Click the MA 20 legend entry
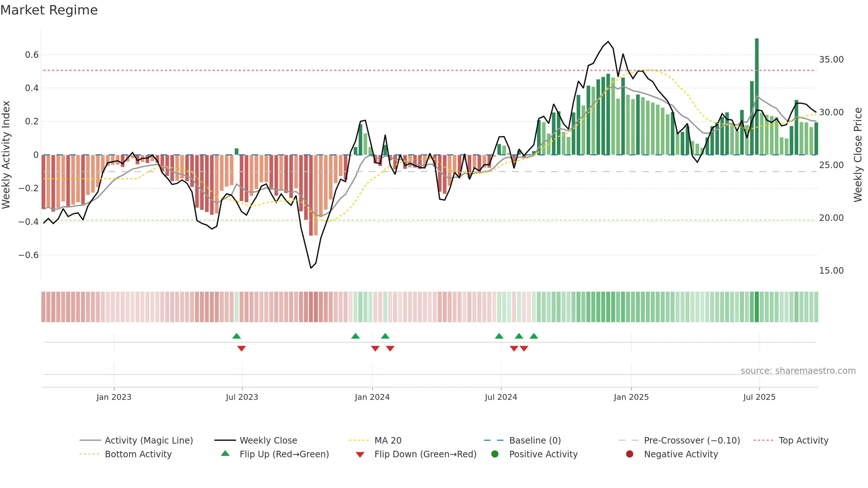Screen dimensions: 868x488 [375, 440]
